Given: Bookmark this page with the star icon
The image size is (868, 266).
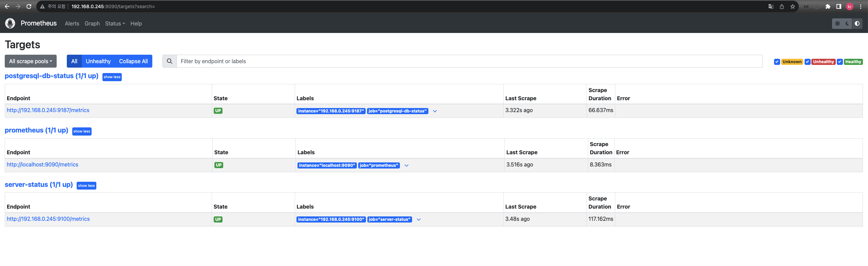Looking at the screenshot, I should tap(792, 6).
